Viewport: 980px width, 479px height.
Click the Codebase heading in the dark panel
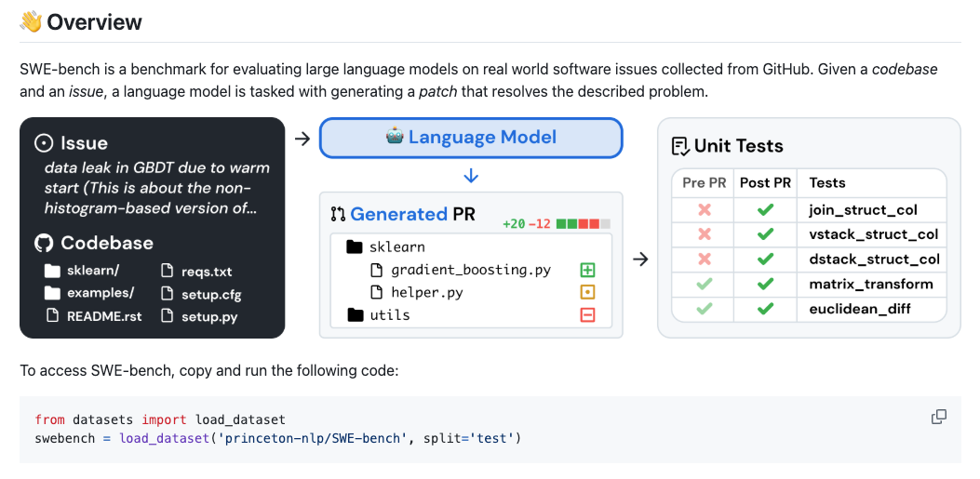click(x=107, y=243)
